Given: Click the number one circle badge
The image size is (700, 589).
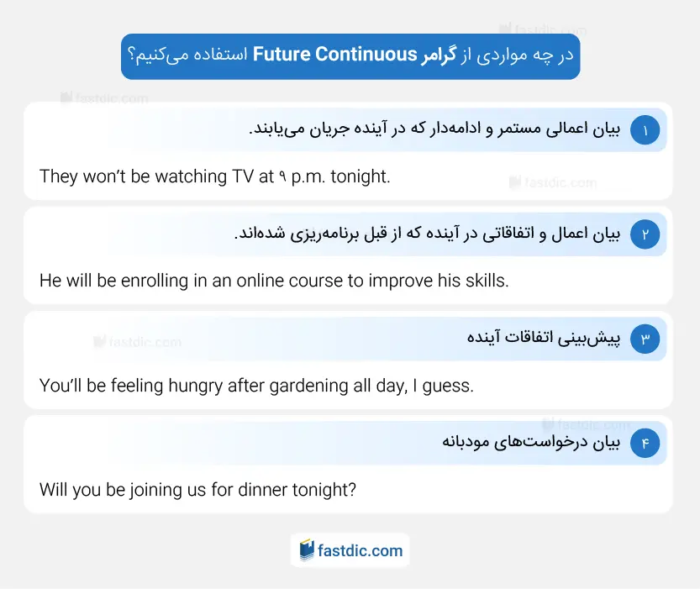Looking at the screenshot, I should [x=645, y=130].
